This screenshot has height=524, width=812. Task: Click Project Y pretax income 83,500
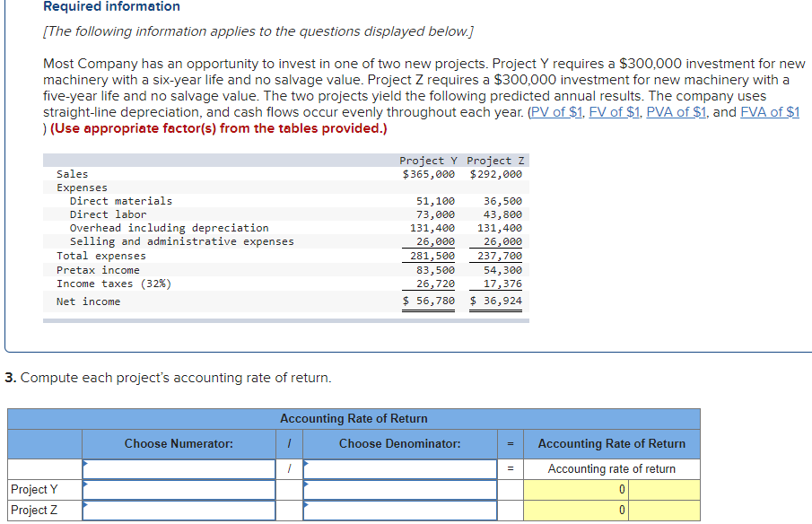435,270
